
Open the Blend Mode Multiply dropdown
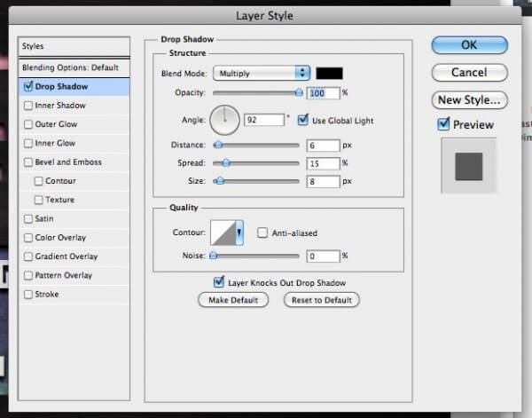[x=262, y=73]
